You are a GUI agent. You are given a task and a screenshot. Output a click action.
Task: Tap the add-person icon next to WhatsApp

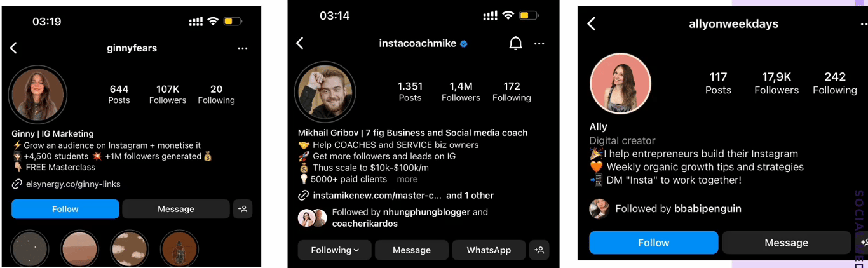tap(539, 250)
